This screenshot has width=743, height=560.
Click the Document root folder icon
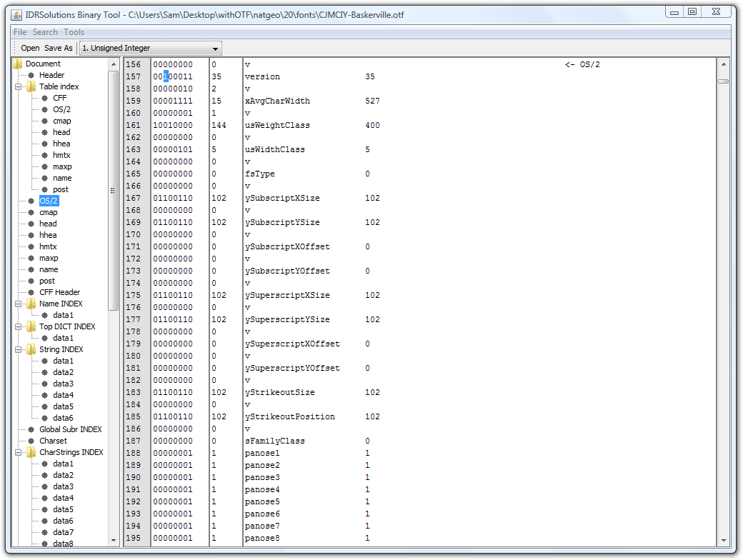click(17, 64)
